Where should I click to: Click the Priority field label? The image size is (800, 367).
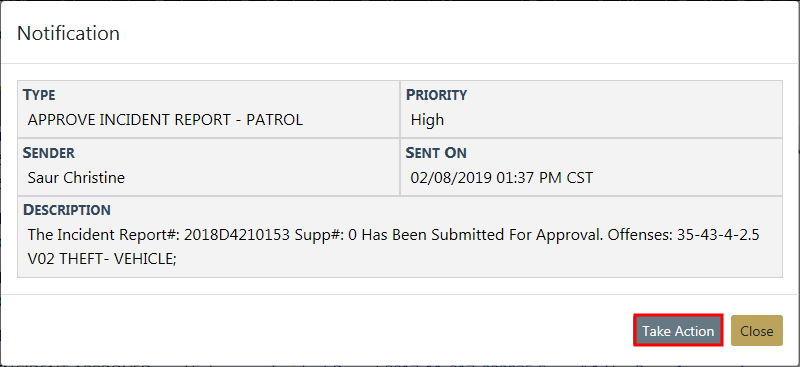click(x=436, y=95)
